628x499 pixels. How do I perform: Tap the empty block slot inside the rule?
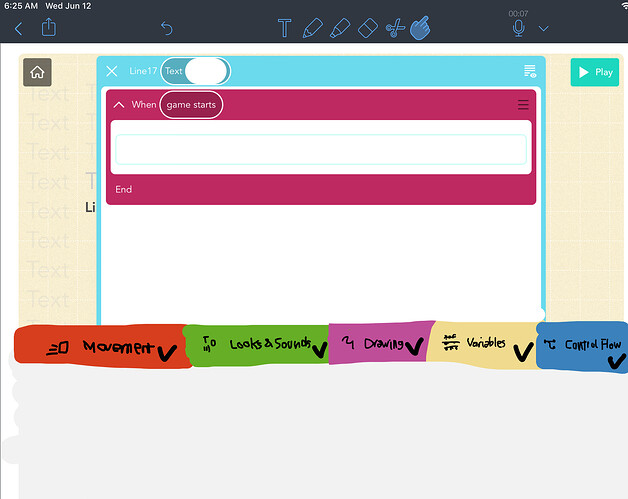click(x=321, y=149)
